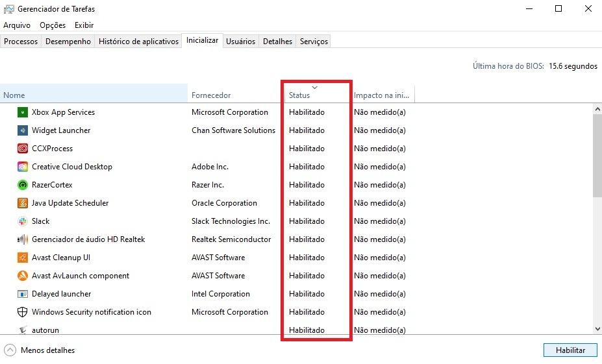This screenshot has width=602, height=364.
Task: Open the Opções menu
Action: [53, 25]
